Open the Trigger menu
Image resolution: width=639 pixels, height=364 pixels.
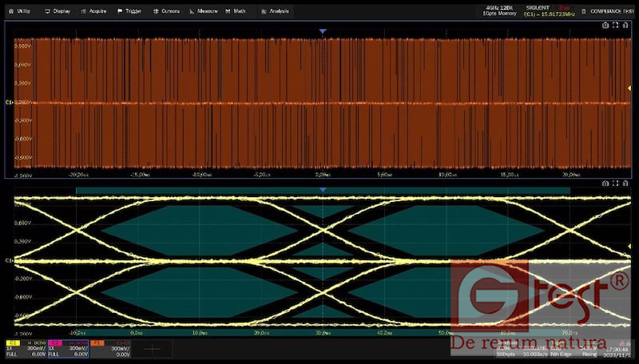pyautogui.click(x=129, y=11)
